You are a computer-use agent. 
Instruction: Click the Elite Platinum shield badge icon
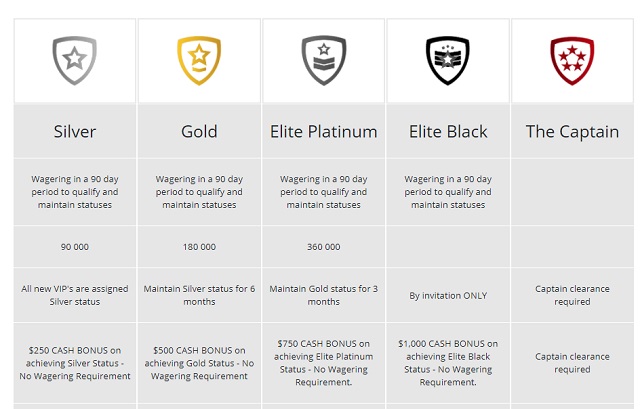[324, 60]
